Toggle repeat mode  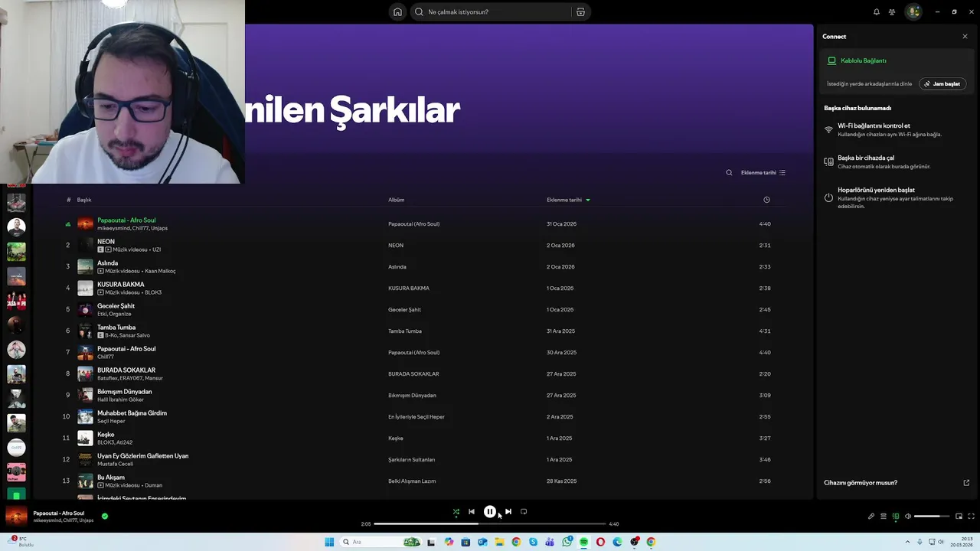tap(524, 512)
